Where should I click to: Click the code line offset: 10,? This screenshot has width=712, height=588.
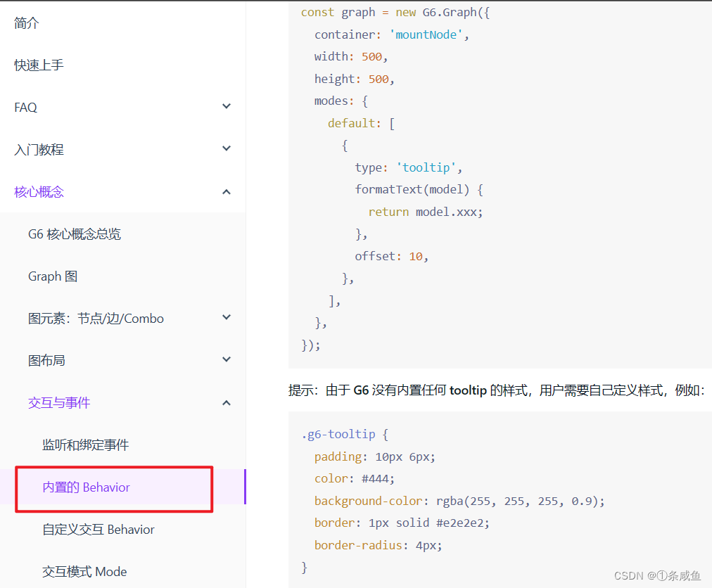(392, 256)
